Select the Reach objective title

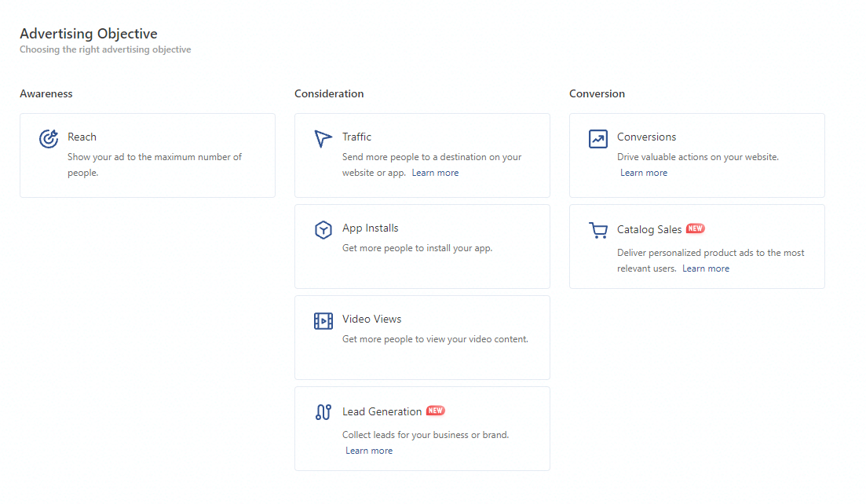82,137
